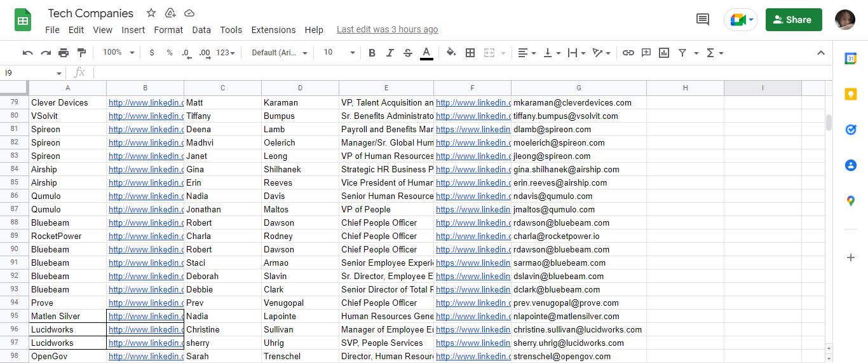Open the font family Default dropdown
The width and height of the screenshot is (868, 363).
tap(280, 53)
